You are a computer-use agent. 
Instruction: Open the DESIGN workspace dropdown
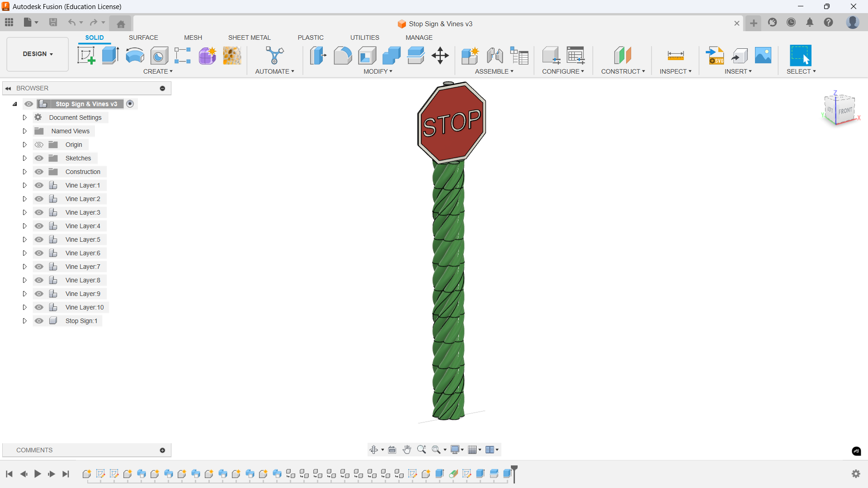tap(38, 54)
